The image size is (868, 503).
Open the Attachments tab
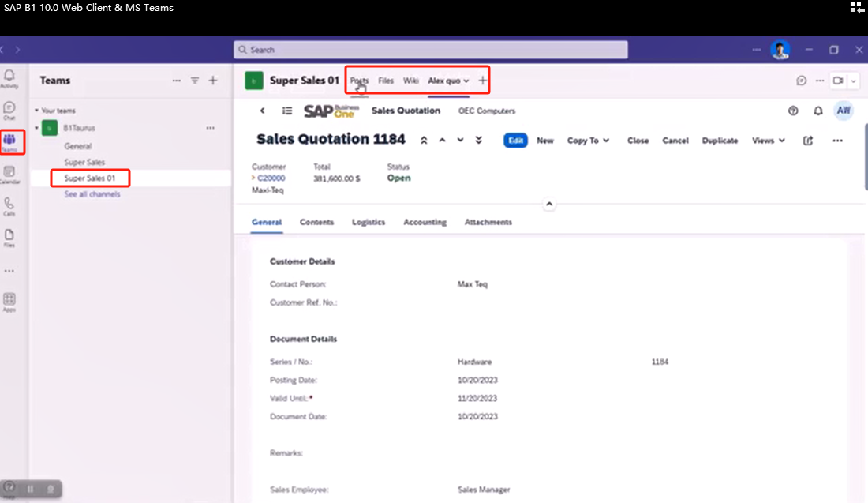[488, 222]
